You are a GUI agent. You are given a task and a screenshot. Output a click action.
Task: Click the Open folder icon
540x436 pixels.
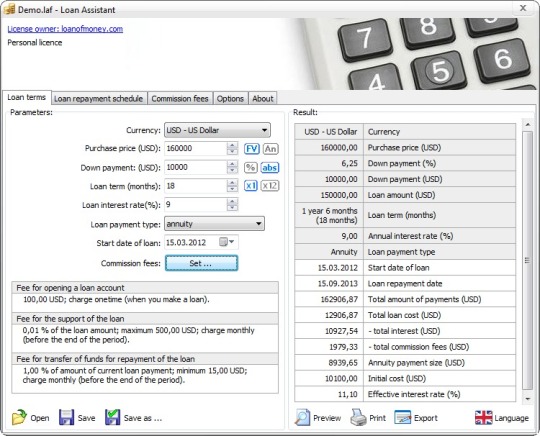pos(19,417)
